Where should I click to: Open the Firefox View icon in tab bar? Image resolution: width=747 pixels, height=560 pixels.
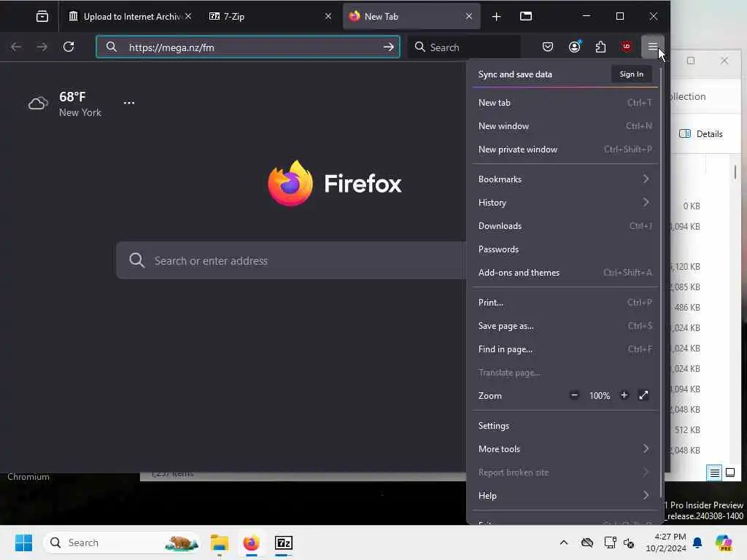42,17
